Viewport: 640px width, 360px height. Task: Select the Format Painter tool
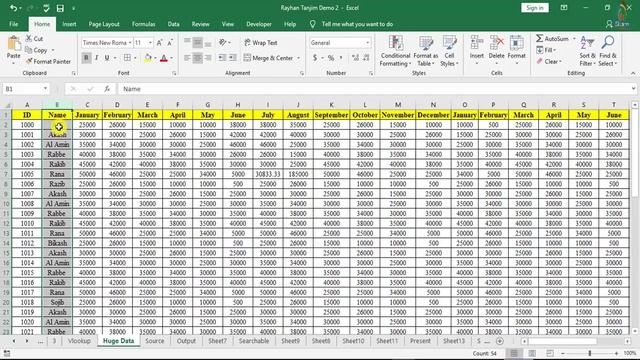point(48,61)
